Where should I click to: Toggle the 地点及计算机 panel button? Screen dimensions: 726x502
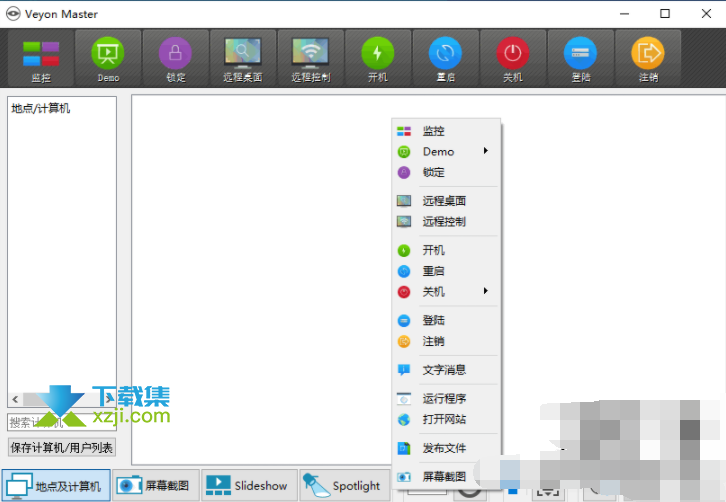click(x=56, y=486)
